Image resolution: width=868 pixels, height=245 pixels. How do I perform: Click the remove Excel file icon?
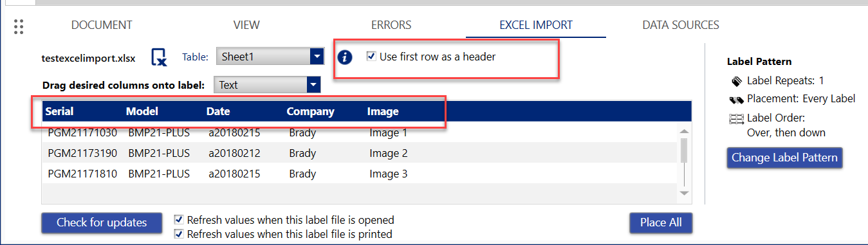coord(159,57)
